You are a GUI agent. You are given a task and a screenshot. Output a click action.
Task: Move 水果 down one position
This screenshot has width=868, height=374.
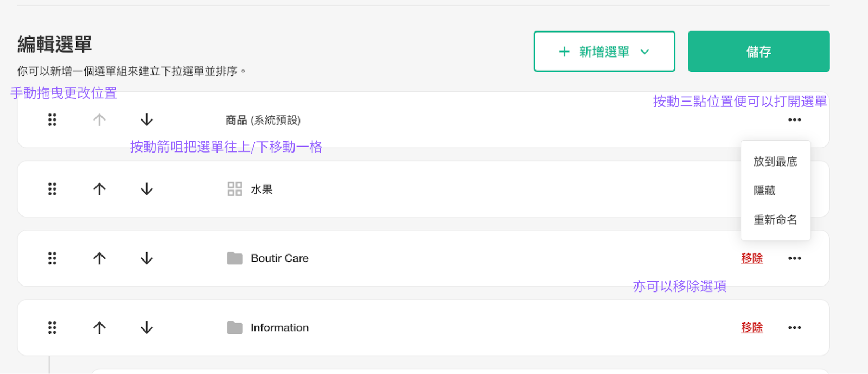coord(146,189)
